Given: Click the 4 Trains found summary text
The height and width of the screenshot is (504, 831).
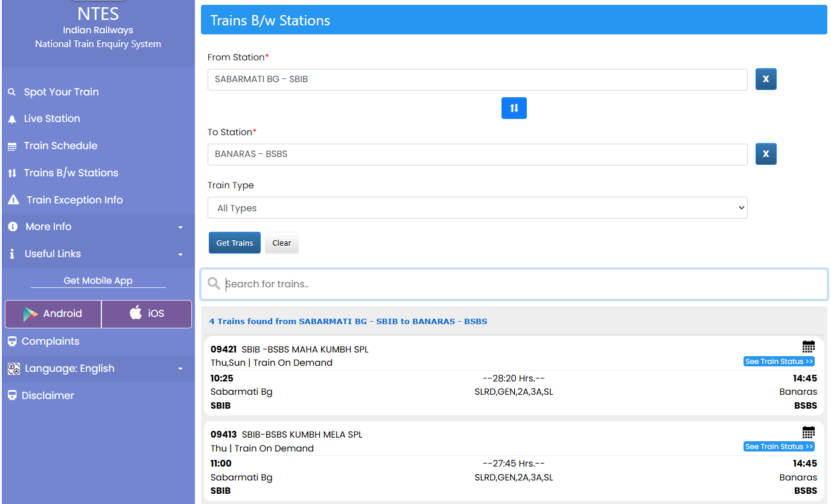Looking at the screenshot, I should pyautogui.click(x=348, y=321).
